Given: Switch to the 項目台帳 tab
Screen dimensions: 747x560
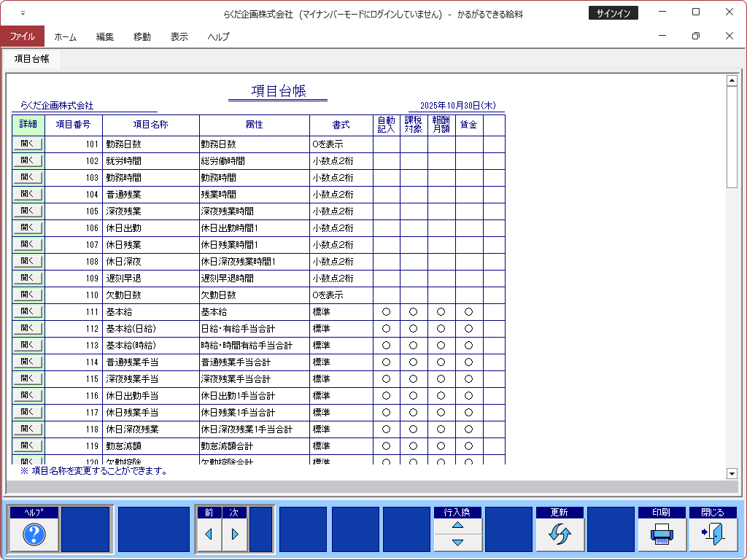Looking at the screenshot, I should click(x=31, y=59).
